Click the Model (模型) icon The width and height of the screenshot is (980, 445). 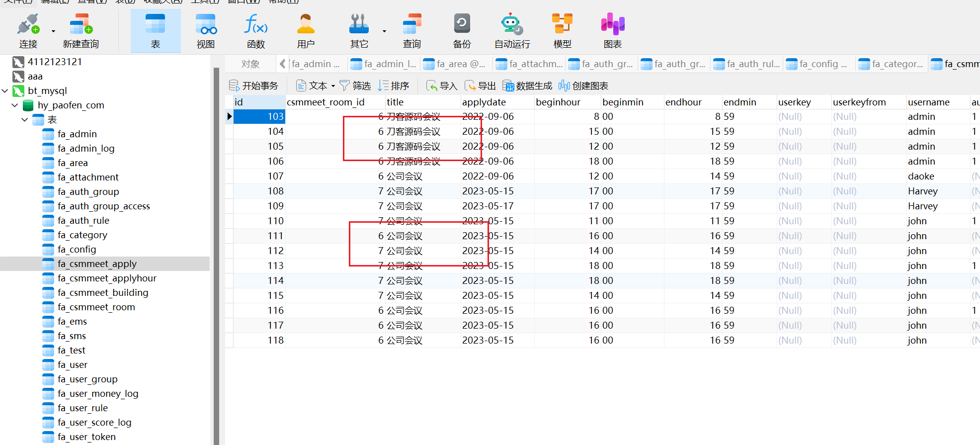562,25
